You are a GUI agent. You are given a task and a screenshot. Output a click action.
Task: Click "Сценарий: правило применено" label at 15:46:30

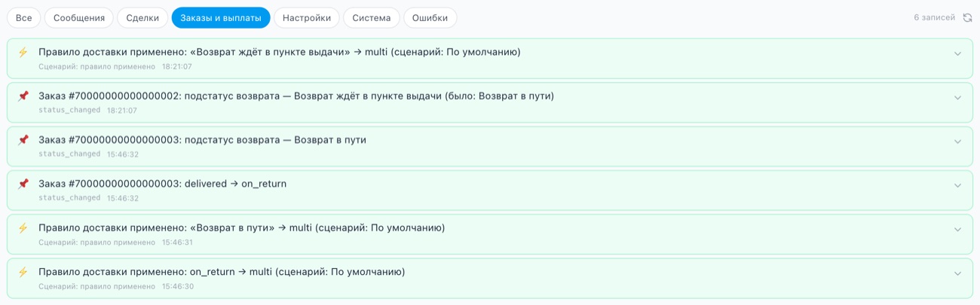coord(96,286)
